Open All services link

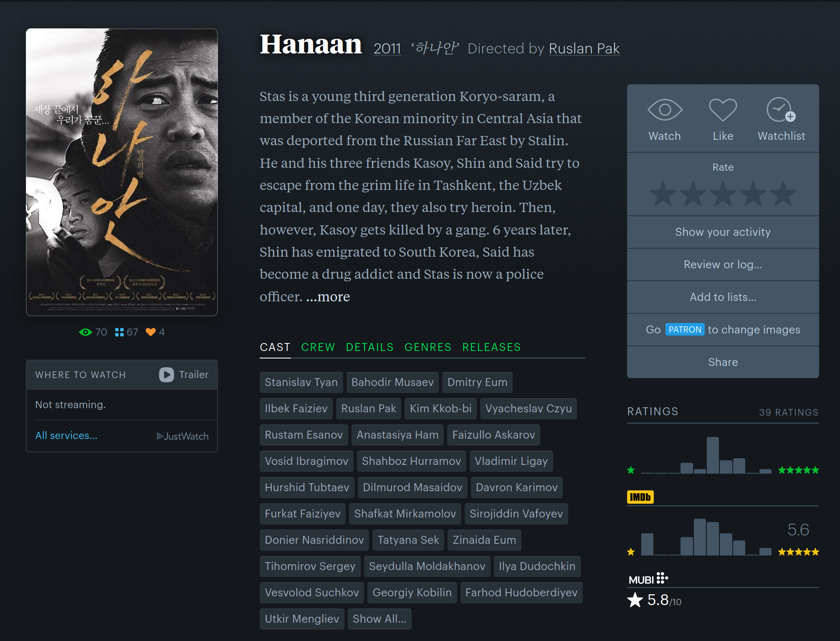[x=66, y=436]
